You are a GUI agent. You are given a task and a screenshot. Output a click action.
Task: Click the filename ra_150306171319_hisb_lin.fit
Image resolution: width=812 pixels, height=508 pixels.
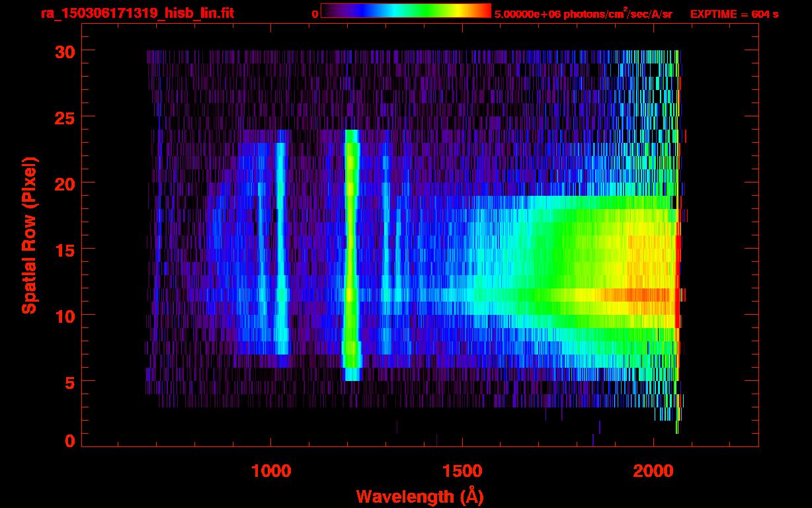(x=137, y=13)
